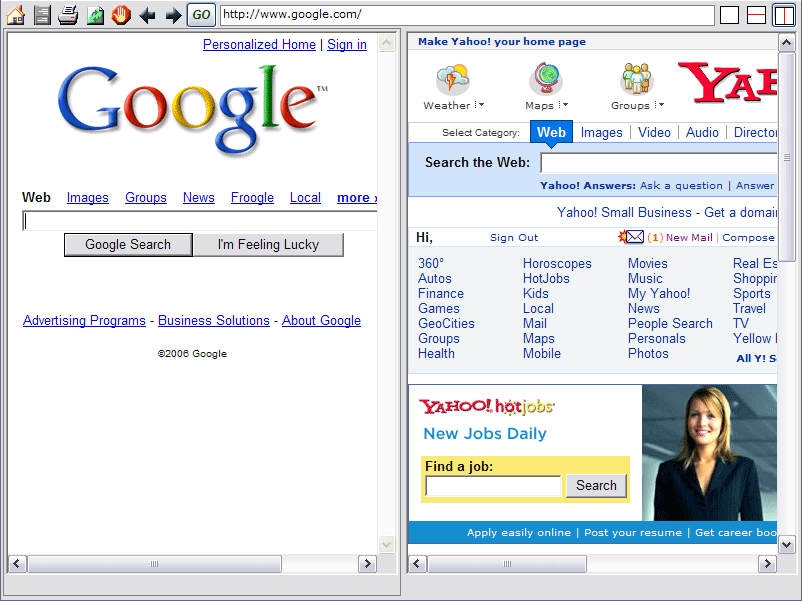Click Yahoo pane horizontal scroll left arrow

(416, 564)
